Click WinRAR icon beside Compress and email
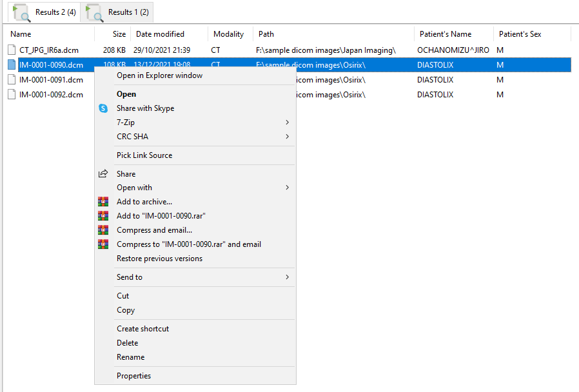 pos(103,230)
